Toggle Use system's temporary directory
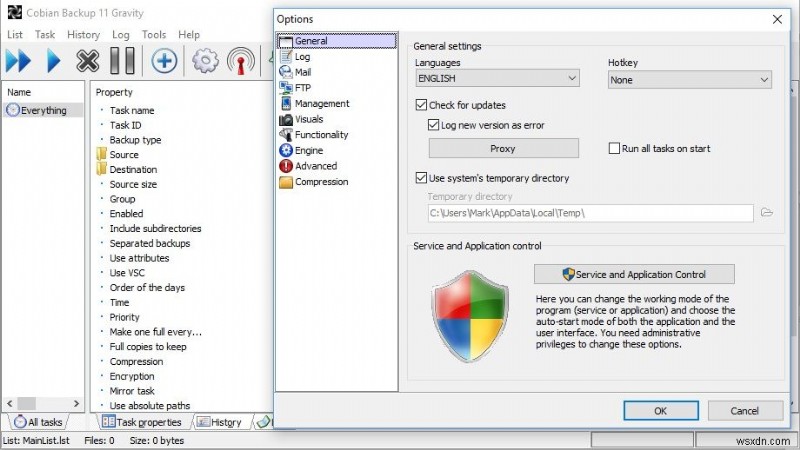 tap(421, 178)
